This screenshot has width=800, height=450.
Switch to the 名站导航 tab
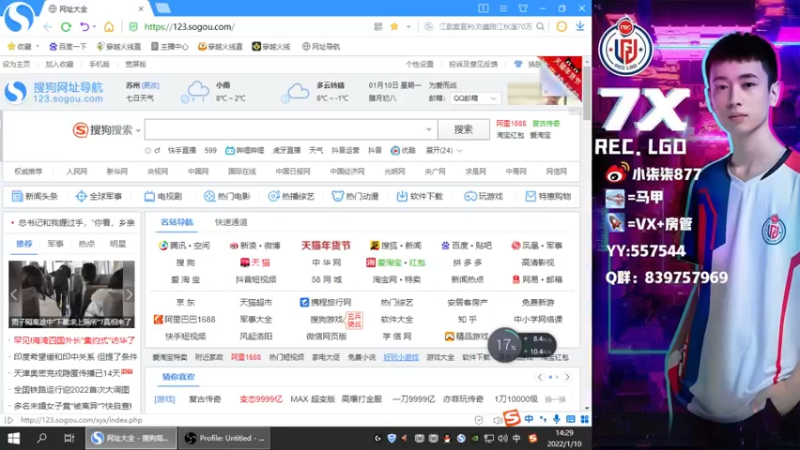tap(177, 222)
